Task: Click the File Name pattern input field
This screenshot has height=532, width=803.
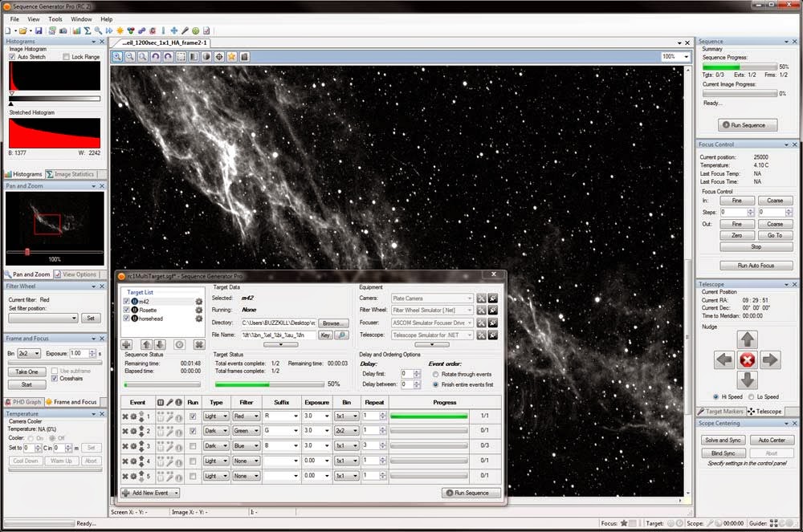Action: [x=279, y=335]
